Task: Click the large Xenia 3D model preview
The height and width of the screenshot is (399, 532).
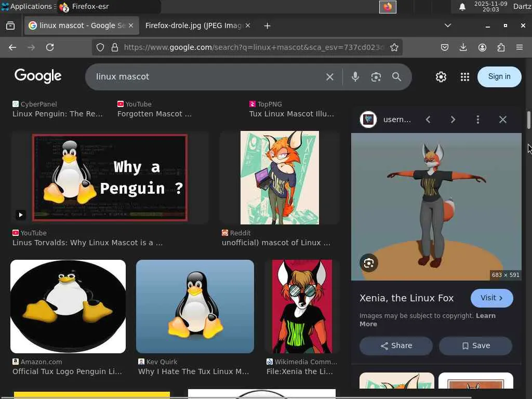Action: coord(436,207)
